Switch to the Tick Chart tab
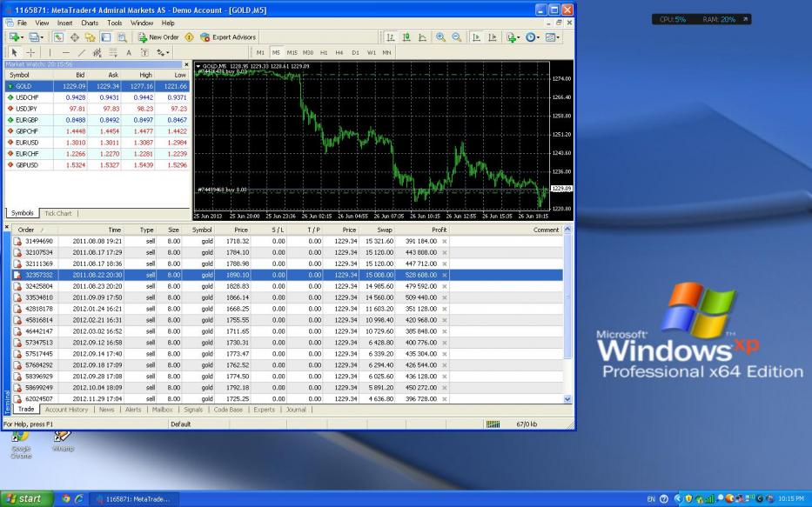Image resolution: width=812 pixels, height=507 pixels. [x=58, y=213]
